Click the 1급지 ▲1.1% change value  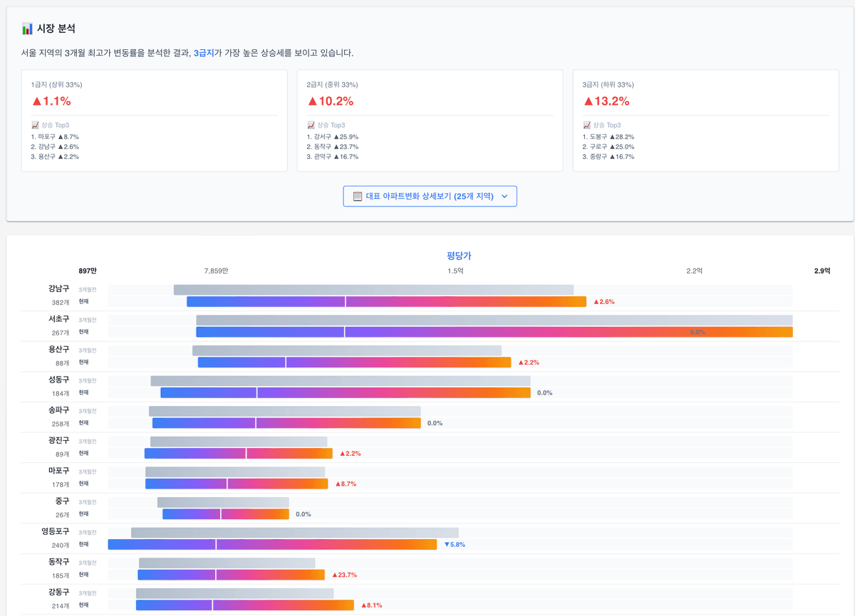[51, 101]
